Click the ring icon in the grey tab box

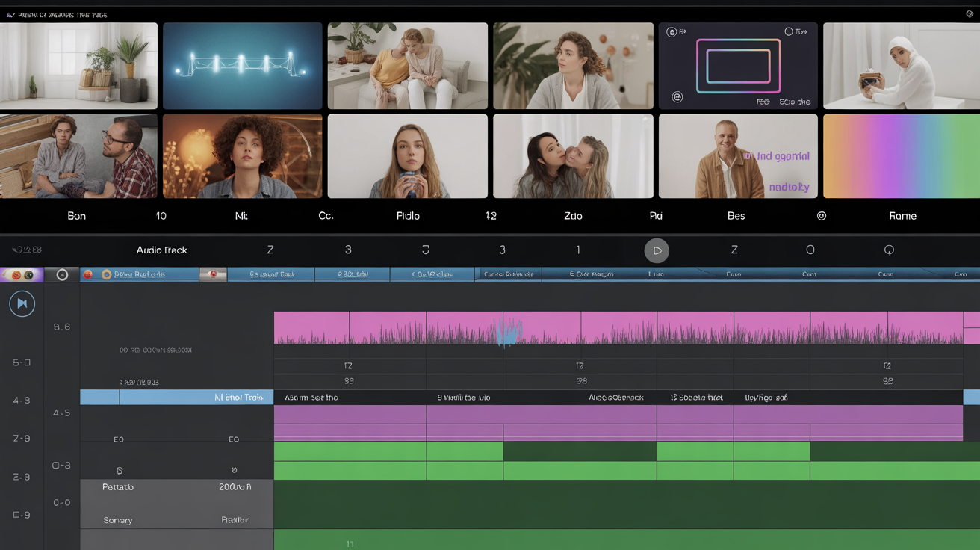(62, 275)
